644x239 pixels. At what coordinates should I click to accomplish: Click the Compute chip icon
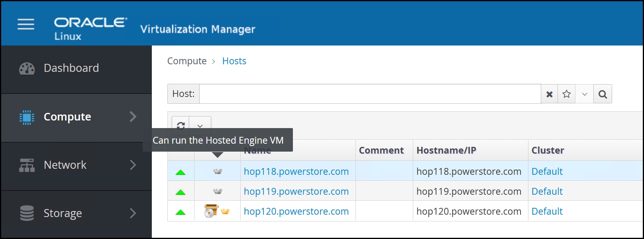(27, 117)
